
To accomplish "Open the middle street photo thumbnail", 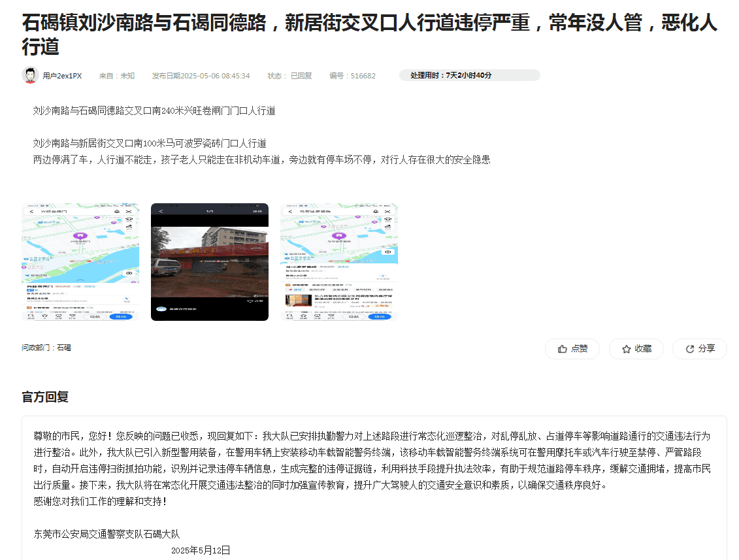I will tap(209, 262).
